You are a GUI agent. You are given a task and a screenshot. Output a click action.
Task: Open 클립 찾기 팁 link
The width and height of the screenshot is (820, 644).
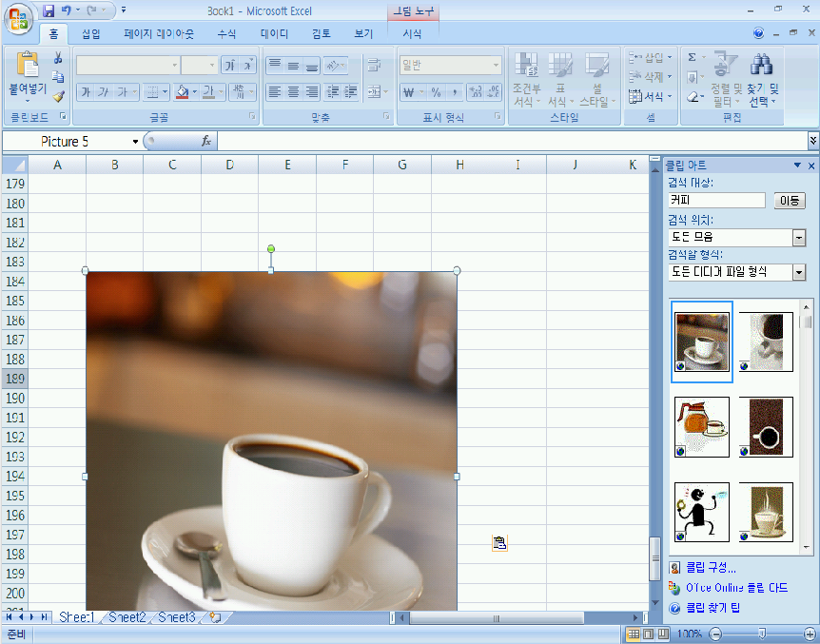tap(713, 608)
